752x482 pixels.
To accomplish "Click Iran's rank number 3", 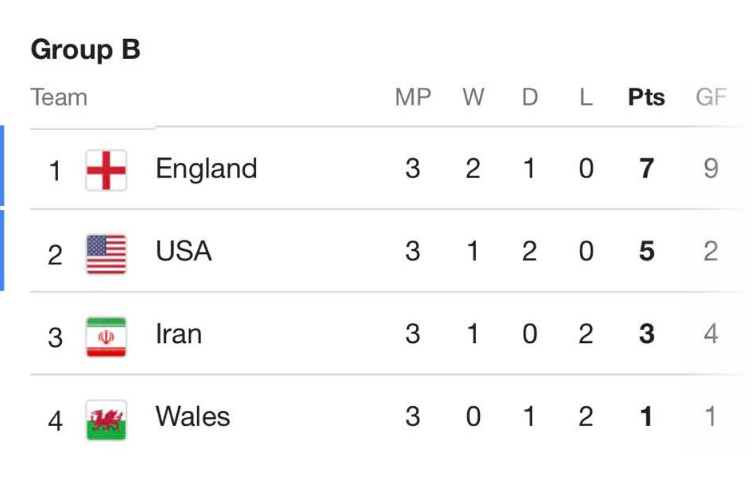I will pyautogui.click(x=55, y=338).
